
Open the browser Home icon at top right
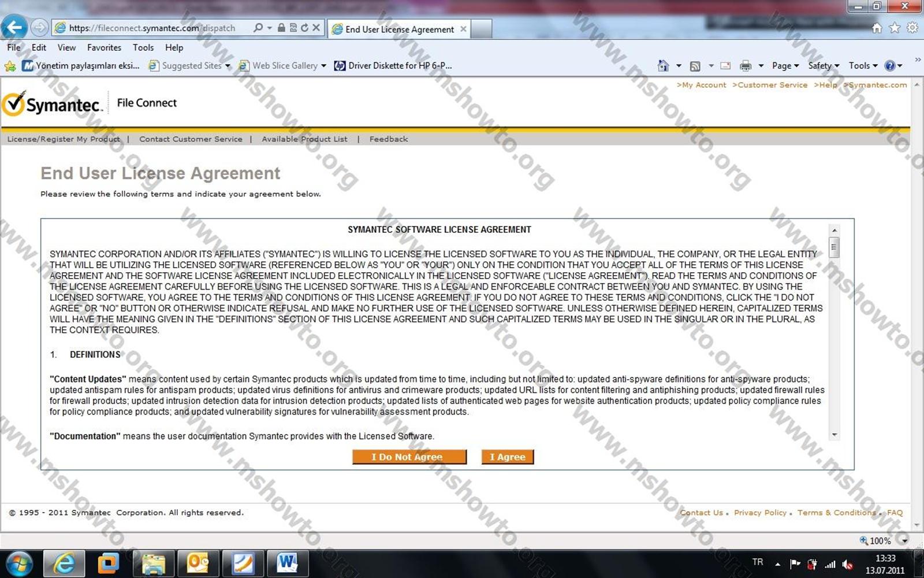[x=877, y=28]
